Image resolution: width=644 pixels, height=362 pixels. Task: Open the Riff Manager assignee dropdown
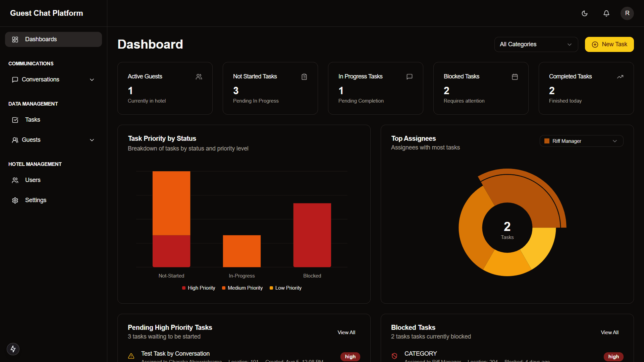(581, 141)
